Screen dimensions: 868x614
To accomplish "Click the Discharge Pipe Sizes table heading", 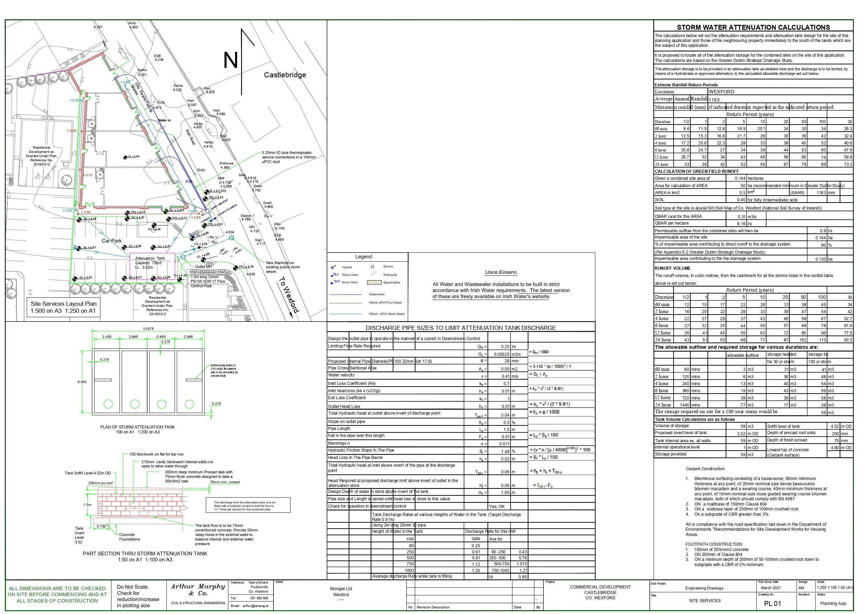I will coord(461,327).
